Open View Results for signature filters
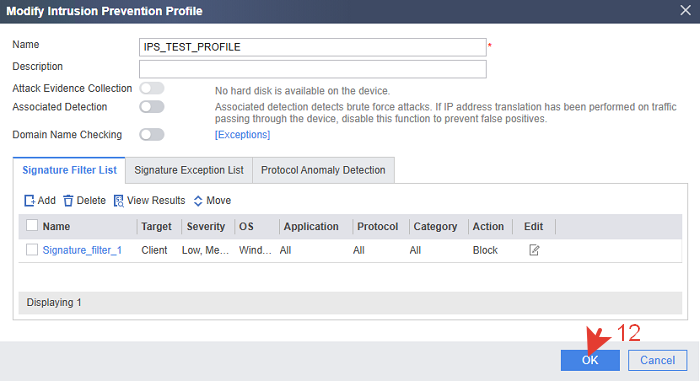Screen dimensions: 700x381 tap(149, 201)
